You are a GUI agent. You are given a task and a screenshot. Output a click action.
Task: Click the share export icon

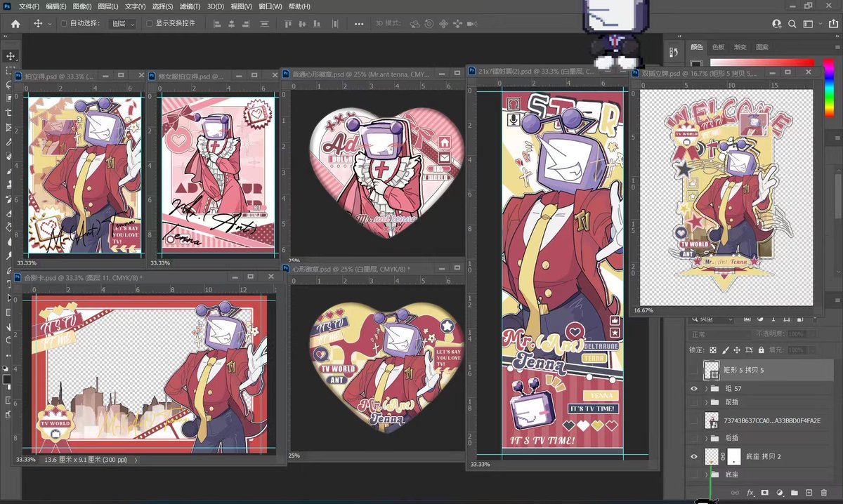(x=833, y=24)
